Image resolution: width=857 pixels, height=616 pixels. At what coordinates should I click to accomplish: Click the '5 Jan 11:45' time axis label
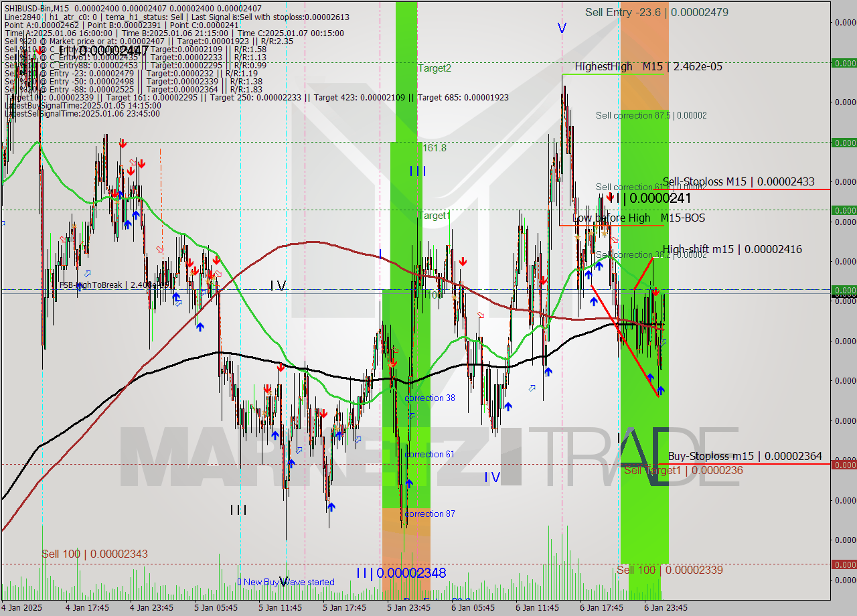pyautogui.click(x=281, y=608)
